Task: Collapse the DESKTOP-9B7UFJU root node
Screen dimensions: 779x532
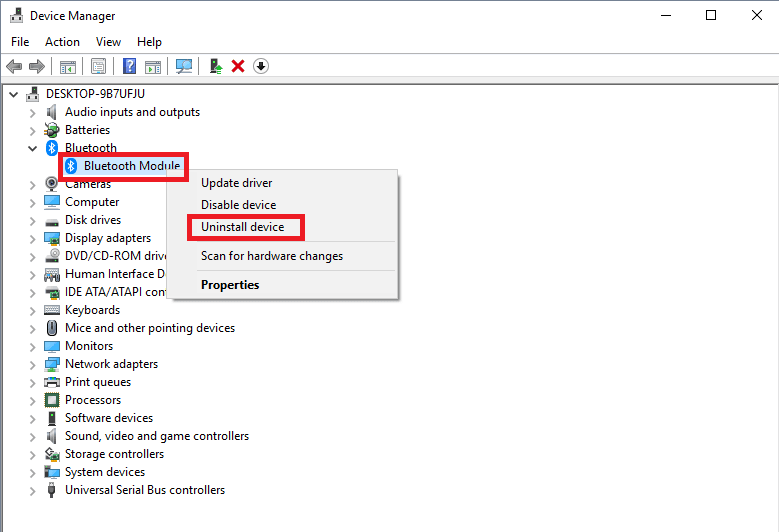Action: tap(14, 94)
